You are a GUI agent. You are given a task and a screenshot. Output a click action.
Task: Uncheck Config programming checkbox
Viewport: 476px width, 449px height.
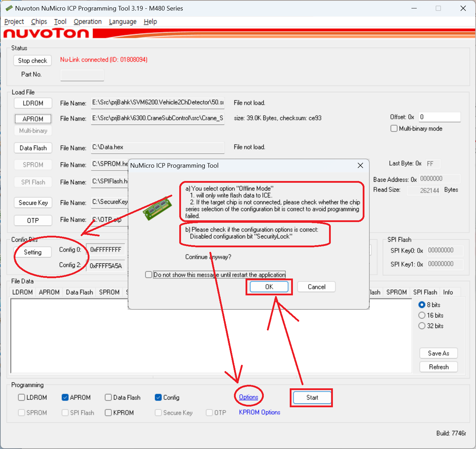point(158,397)
